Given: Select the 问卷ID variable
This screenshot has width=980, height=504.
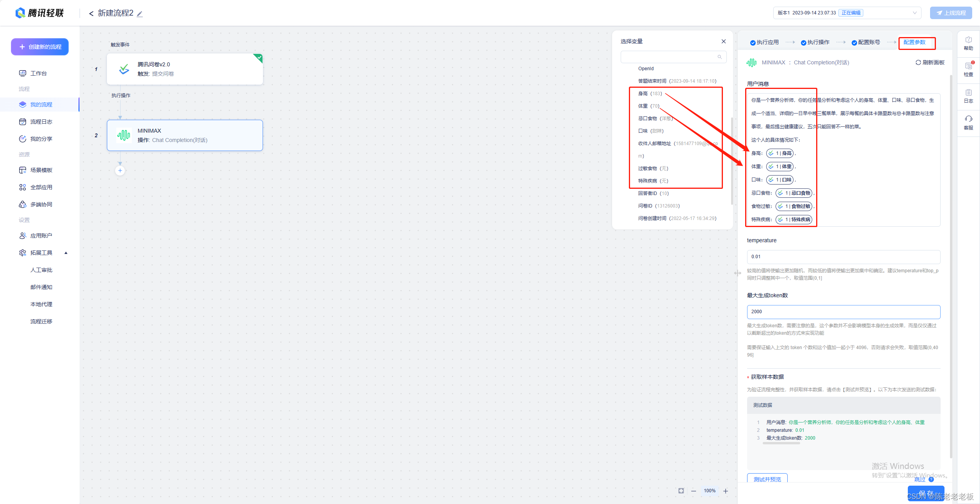Looking at the screenshot, I should [659, 206].
